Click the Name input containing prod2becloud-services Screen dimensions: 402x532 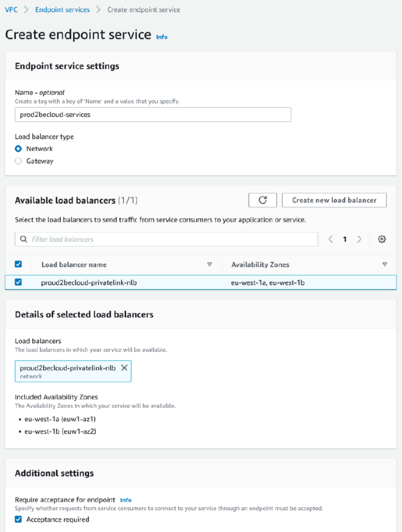[x=153, y=114]
